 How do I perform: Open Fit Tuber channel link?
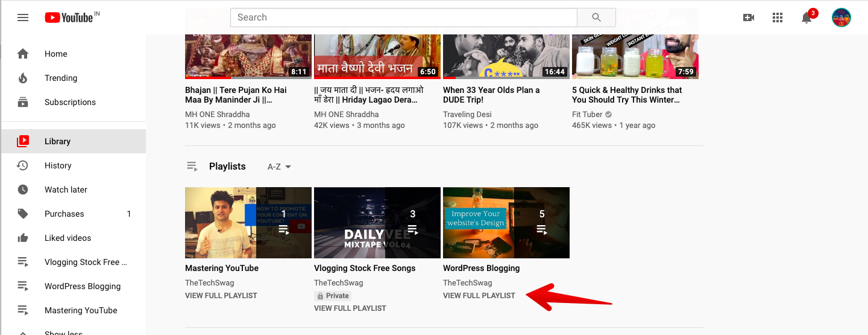pyautogui.click(x=587, y=114)
